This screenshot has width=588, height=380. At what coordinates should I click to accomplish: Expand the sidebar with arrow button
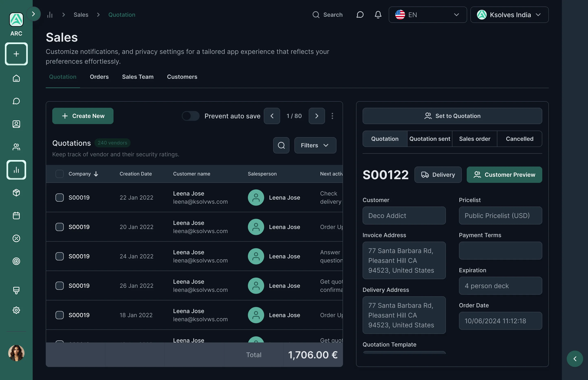click(33, 14)
